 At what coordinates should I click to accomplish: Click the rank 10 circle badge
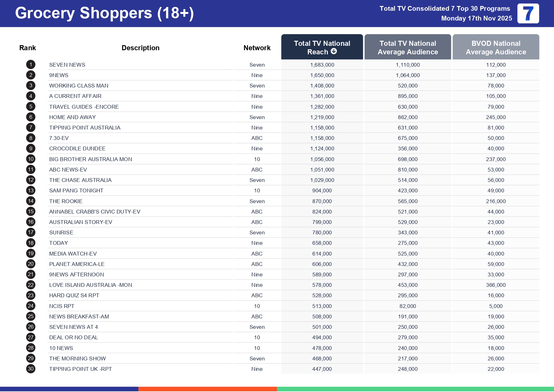[31, 159]
